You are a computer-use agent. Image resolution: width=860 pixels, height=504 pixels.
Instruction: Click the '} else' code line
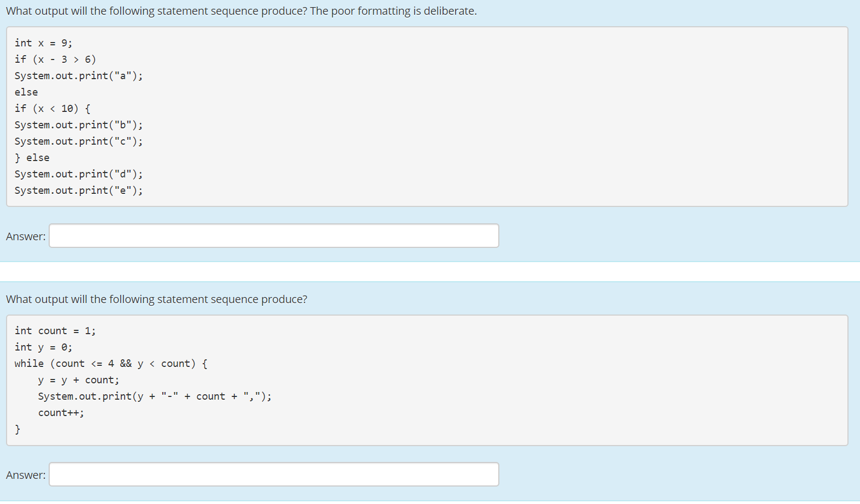coord(32,158)
